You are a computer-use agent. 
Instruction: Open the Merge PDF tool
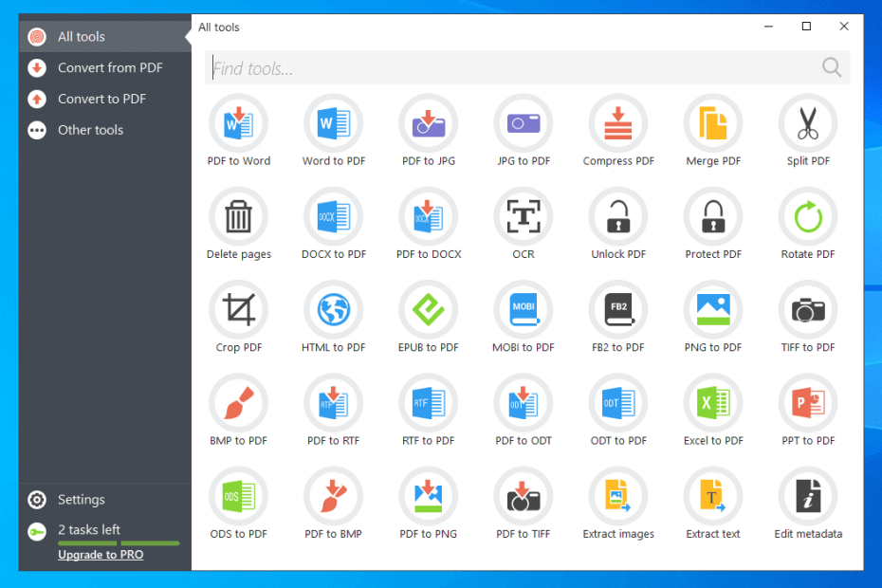(713, 123)
